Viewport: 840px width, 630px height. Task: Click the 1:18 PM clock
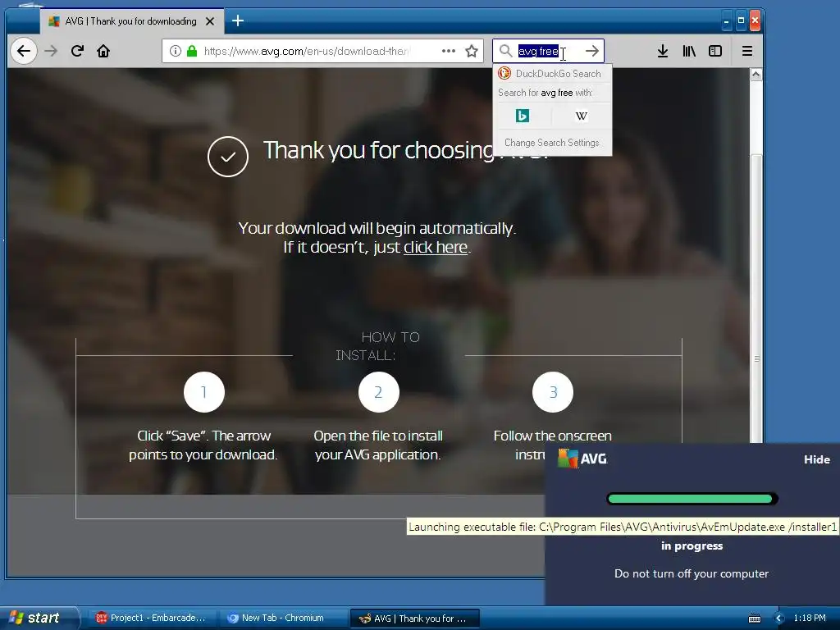coord(810,618)
